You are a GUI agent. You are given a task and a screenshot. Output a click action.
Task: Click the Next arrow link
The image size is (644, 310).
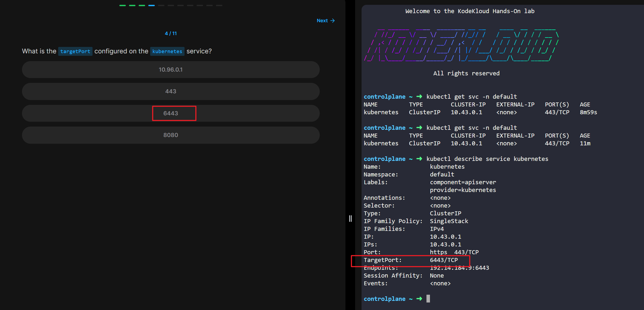[325, 21]
